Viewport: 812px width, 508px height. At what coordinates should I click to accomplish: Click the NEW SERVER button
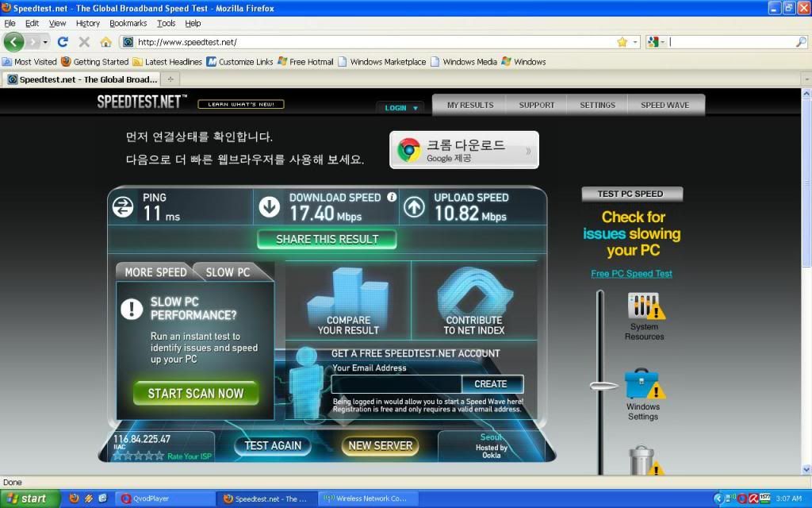click(x=380, y=446)
